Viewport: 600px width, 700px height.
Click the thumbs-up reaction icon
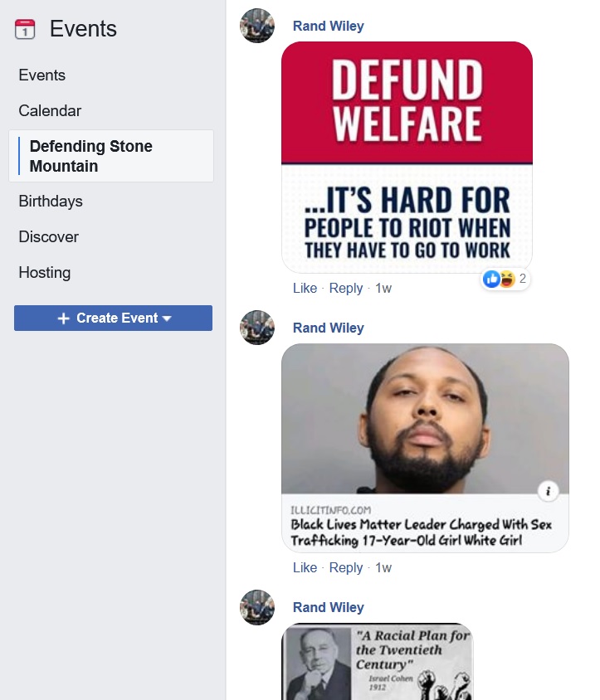(x=491, y=279)
